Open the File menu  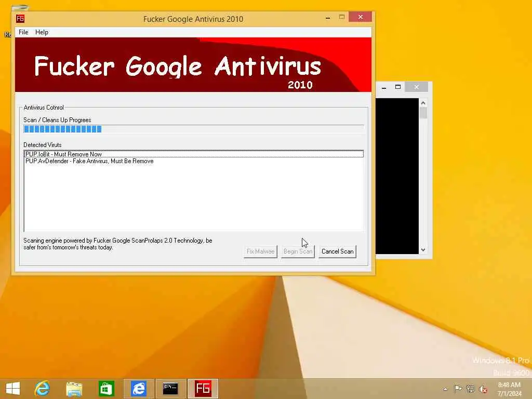click(x=23, y=32)
